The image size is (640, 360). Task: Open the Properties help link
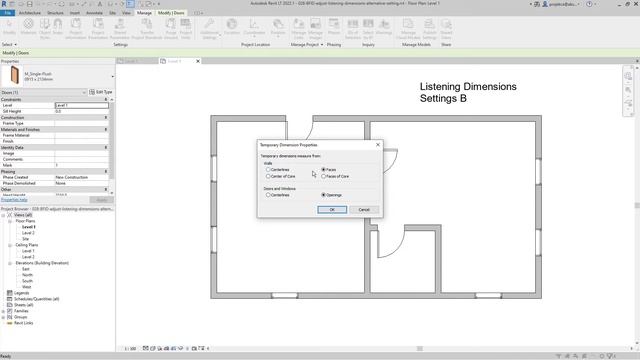coord(14,200)
